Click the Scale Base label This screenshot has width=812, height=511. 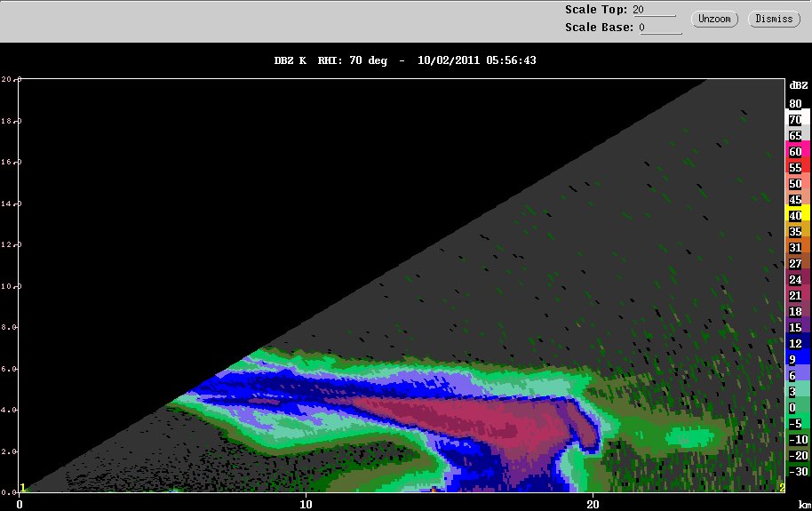(x=599, y=28)
